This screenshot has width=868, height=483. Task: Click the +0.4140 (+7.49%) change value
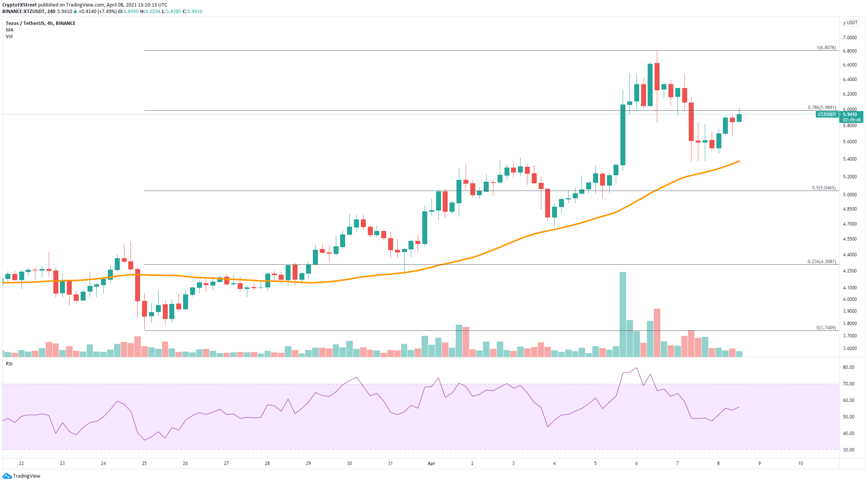click(97, 12)
